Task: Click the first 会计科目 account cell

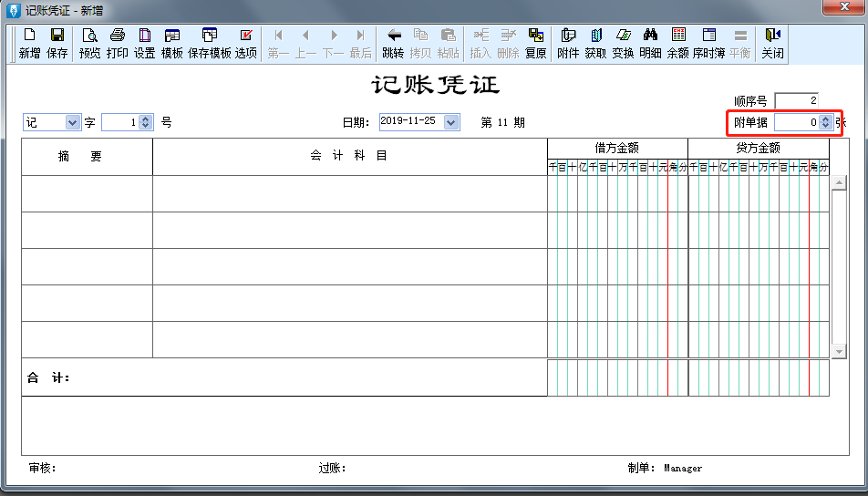Action: pos(350,193)
